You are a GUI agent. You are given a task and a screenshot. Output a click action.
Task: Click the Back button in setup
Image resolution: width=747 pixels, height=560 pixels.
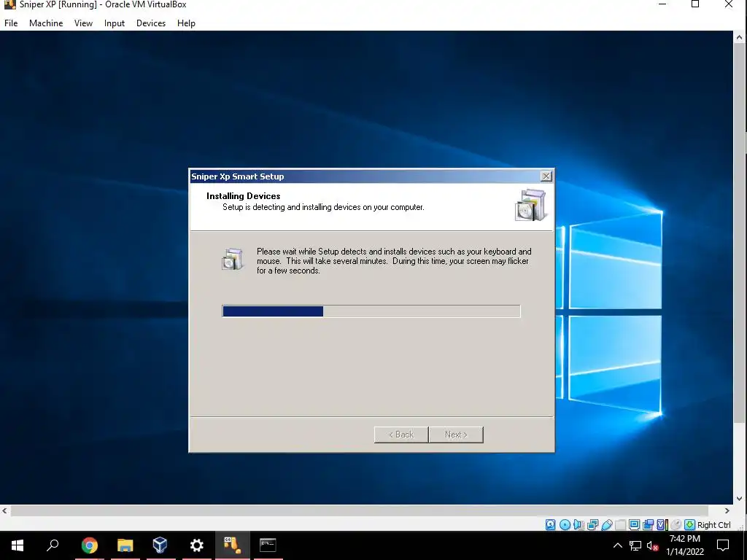(x=401, y=435)
